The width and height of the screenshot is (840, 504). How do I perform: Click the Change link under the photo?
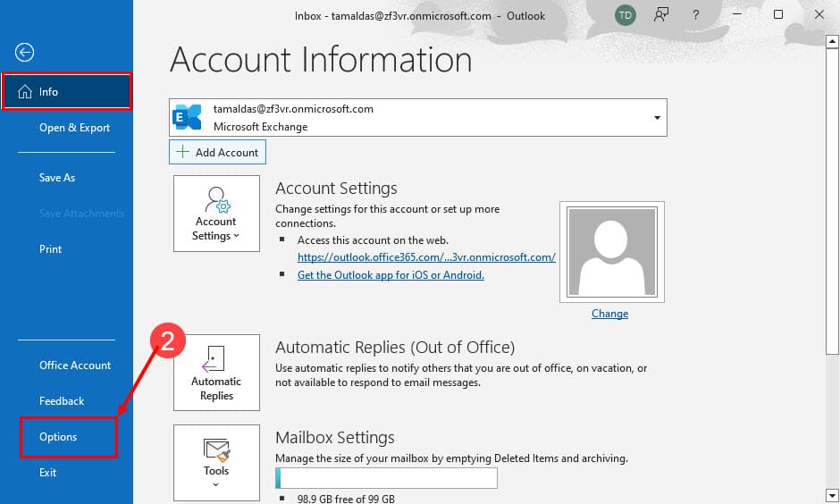click(x=609, y=314)
